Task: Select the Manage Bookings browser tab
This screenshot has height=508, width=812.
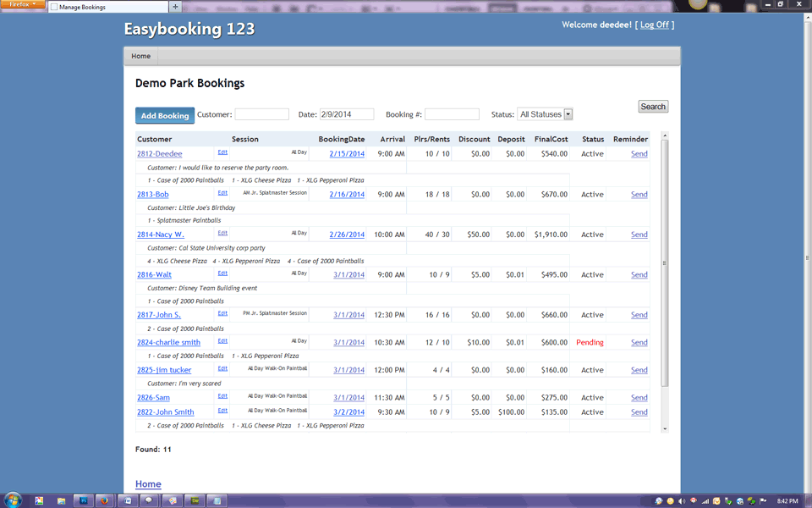Action: pos(107,7)
